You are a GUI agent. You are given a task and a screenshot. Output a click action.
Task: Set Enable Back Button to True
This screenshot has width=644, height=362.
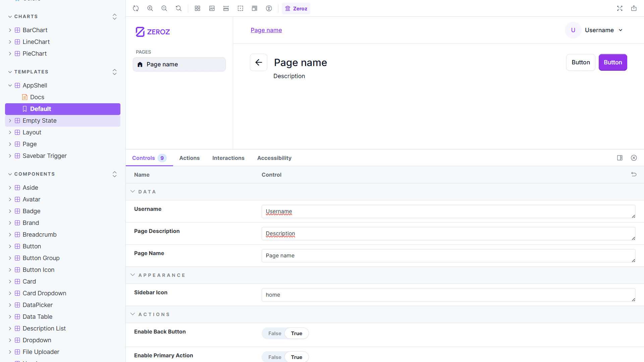(x=297, y=334)
